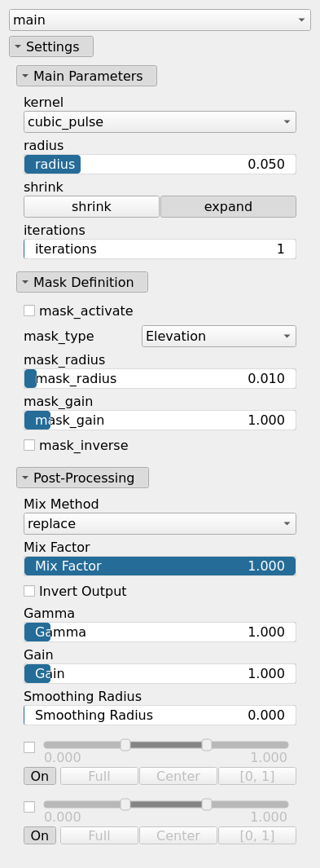Click the left handle of the second range slider
This screenshot has height=868, width=320.
tap(125, 804)
